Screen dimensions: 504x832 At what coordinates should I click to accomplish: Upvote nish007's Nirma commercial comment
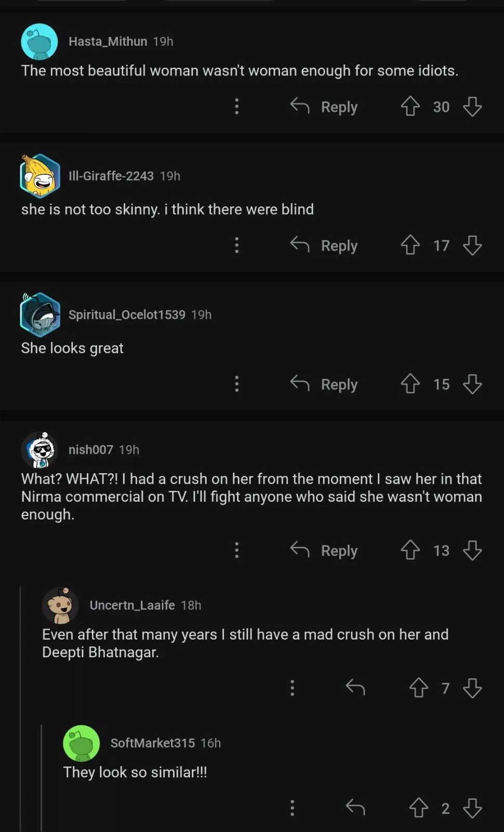point(410,550)
